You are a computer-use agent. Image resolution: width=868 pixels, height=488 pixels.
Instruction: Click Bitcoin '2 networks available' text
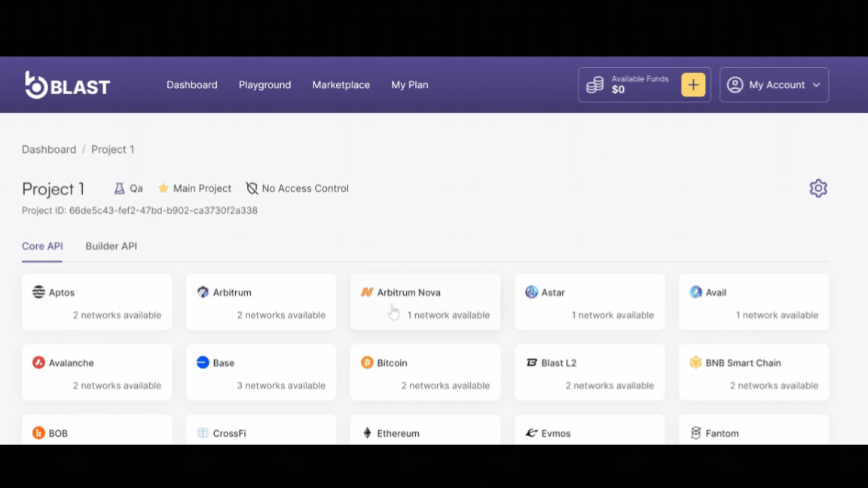click(x=445, y=385)
